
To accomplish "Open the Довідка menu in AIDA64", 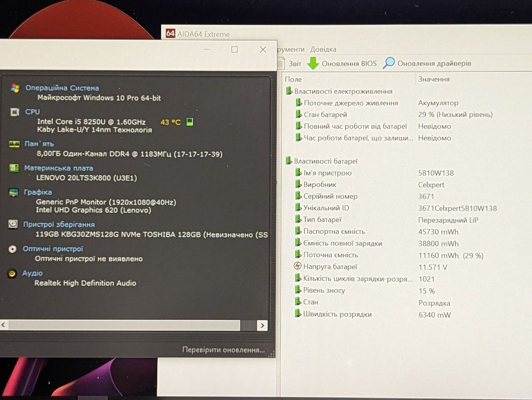I will (x=323, y=49).
